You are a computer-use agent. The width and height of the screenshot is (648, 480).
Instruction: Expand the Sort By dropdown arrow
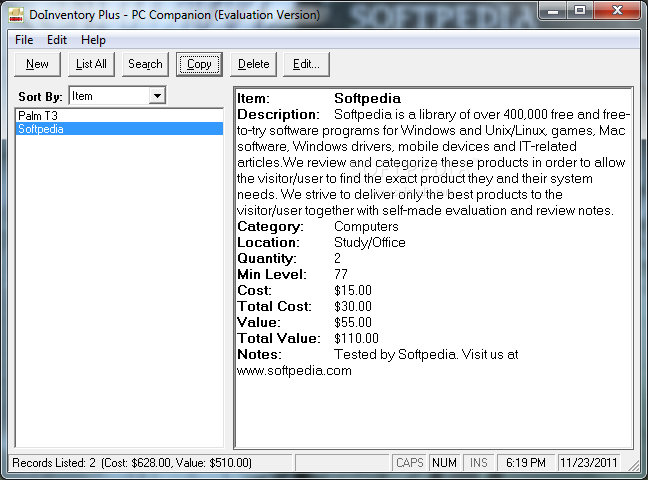click(157, 96)
